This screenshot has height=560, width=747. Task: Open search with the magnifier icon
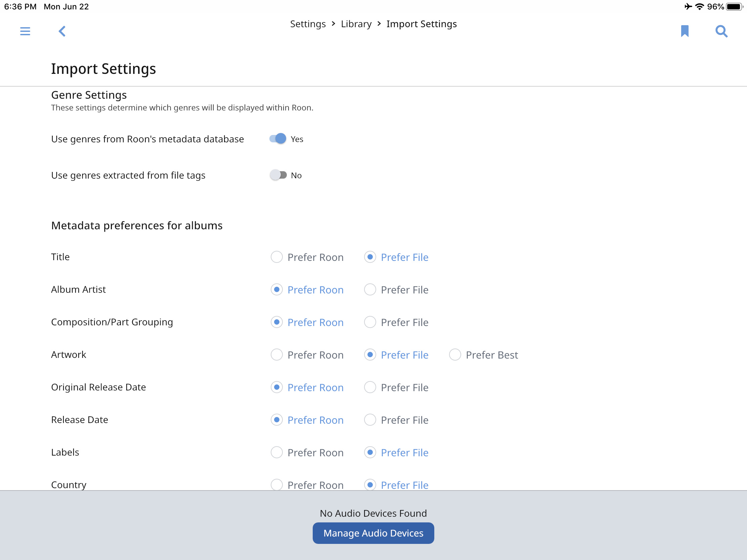pos(721,32)
